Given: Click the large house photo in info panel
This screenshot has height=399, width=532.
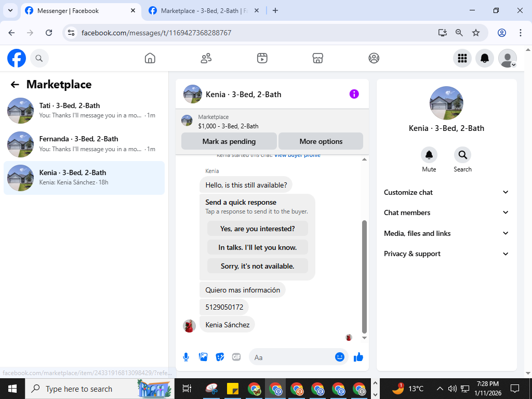Looking at the screenshot, I should tap(446, 103).
